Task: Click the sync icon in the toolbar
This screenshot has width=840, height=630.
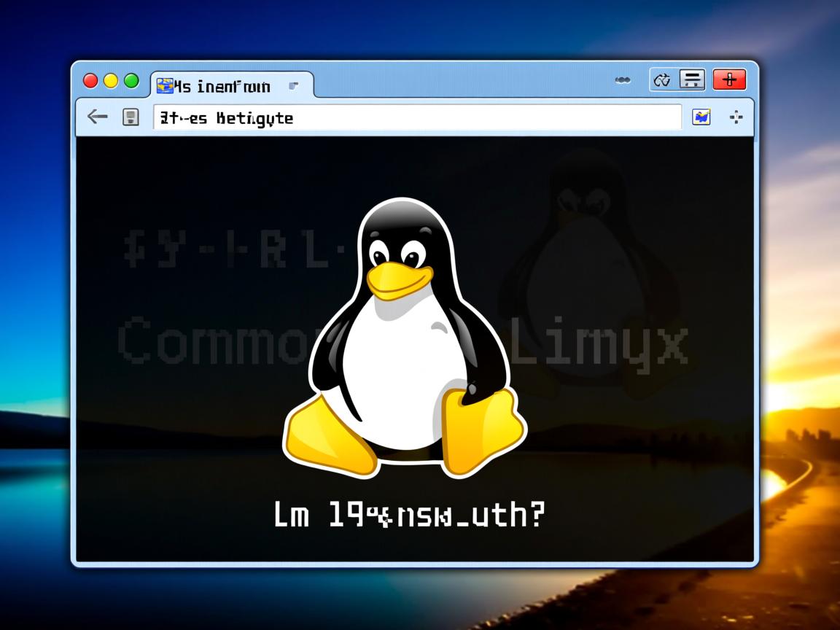Action: point(663,79)
